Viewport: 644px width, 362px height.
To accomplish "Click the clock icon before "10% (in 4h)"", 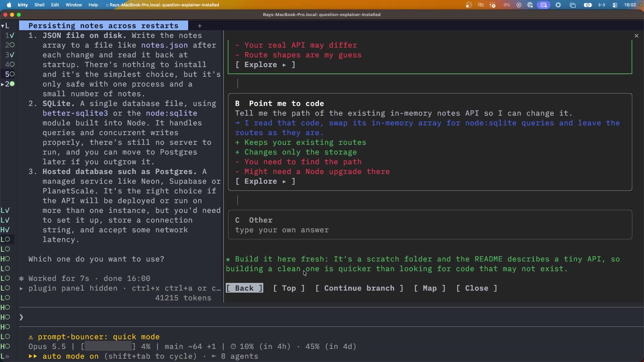I will tap(233, 347).
